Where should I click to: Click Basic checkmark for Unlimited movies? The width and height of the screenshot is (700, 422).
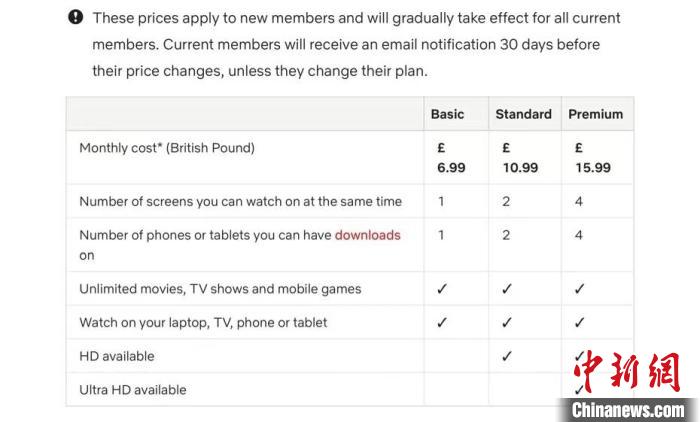pyautogui.click(x=442, y=289)
